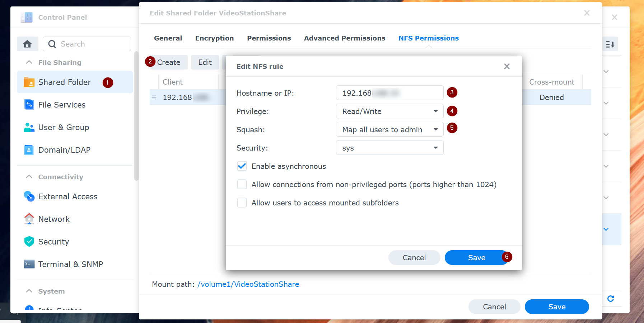Click the Domain/LDAP icon
This screenshot has height=323, width=644.
[x=29, y=150]
